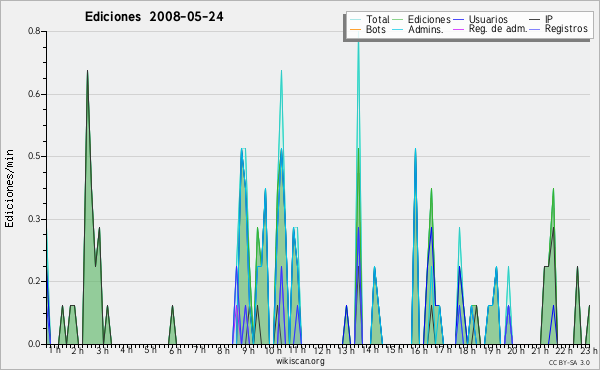Click the 0.8 y-axis value

(34, 31)
